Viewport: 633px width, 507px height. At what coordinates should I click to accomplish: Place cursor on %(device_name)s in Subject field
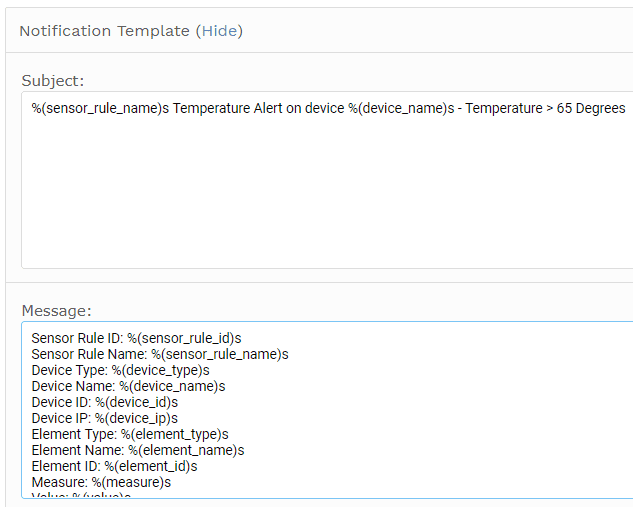(401, 109)
